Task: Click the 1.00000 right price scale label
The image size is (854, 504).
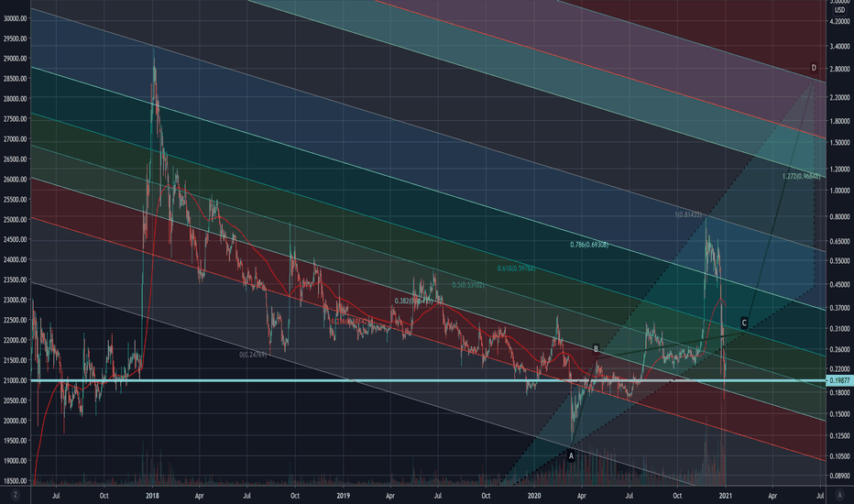Action: [x=840, y=191]
